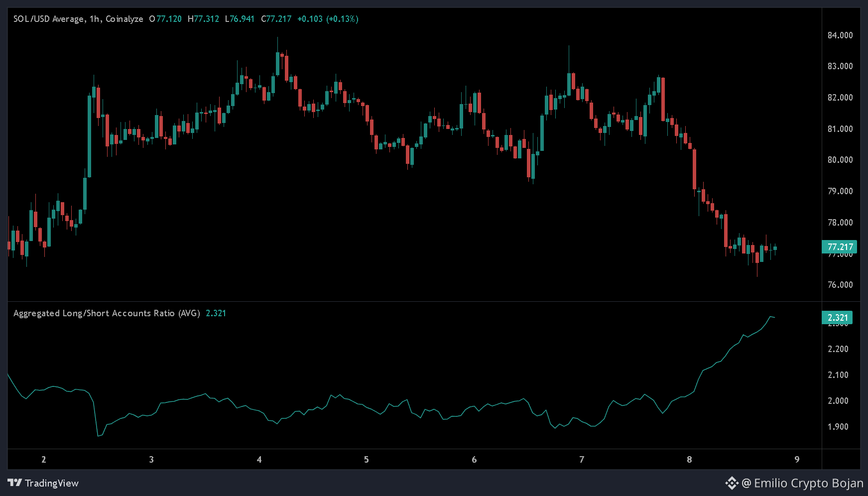Click the 2.200 ratio axis label
This screenshot has width=868, height=496.
838,349
